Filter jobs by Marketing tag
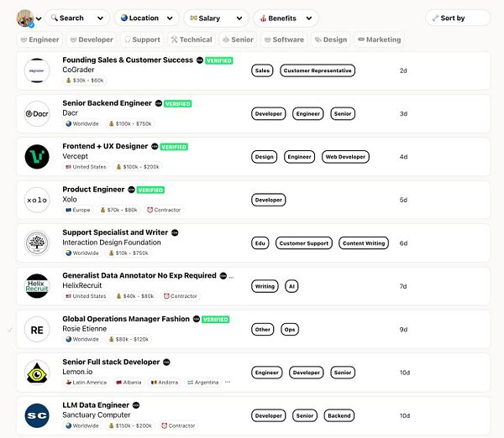504x438 pixels. point(380,39)
